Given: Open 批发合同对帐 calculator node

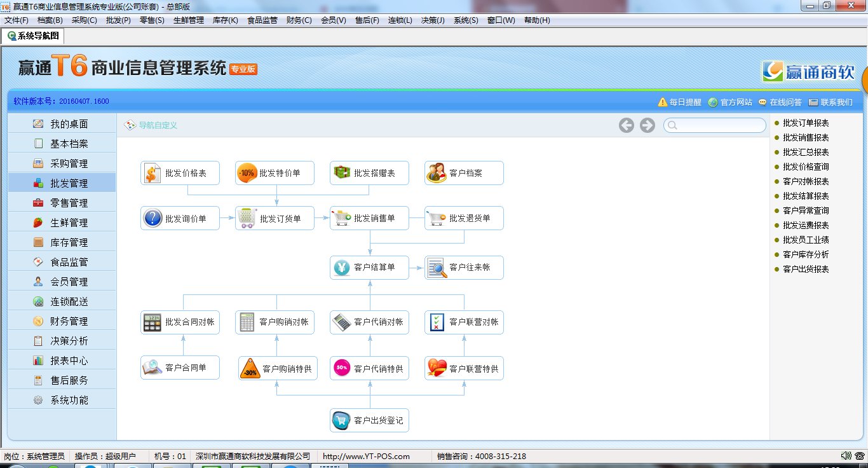Looking at the screenshot, I should point(180,322).
